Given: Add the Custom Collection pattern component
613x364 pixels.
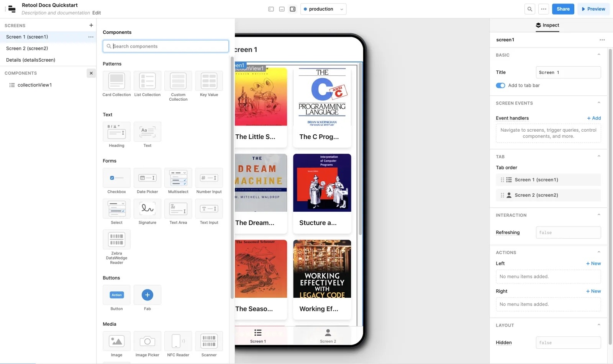Looking at the screenshot, I should coord(178,81).
